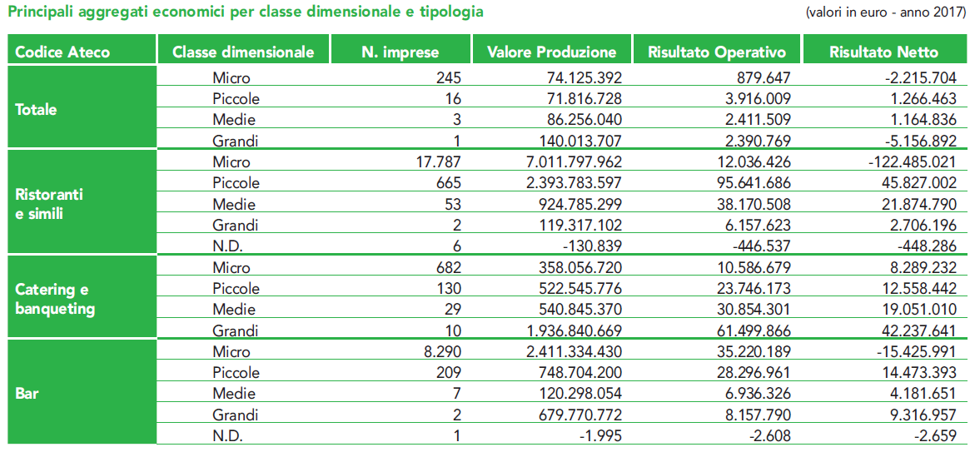Click the Codice Ateco column header

click(62, 52)
